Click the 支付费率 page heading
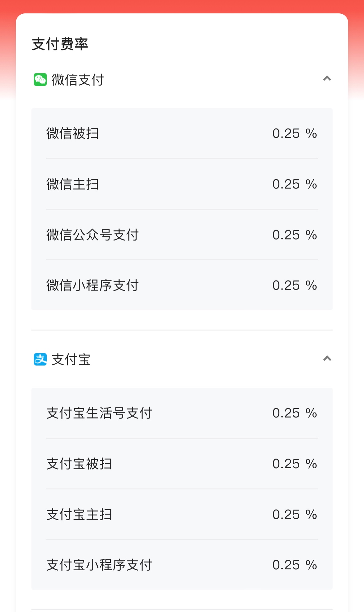 coord(60,44)
